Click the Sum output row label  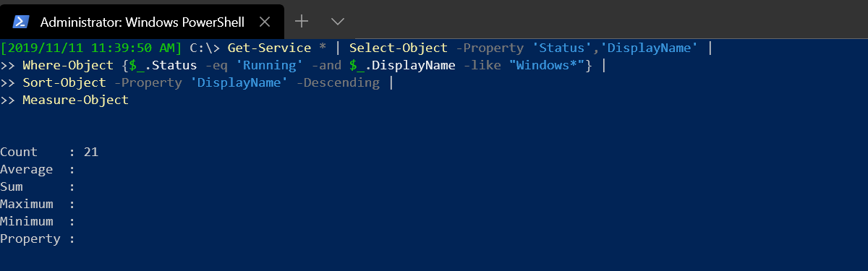(x=11, y=187)
